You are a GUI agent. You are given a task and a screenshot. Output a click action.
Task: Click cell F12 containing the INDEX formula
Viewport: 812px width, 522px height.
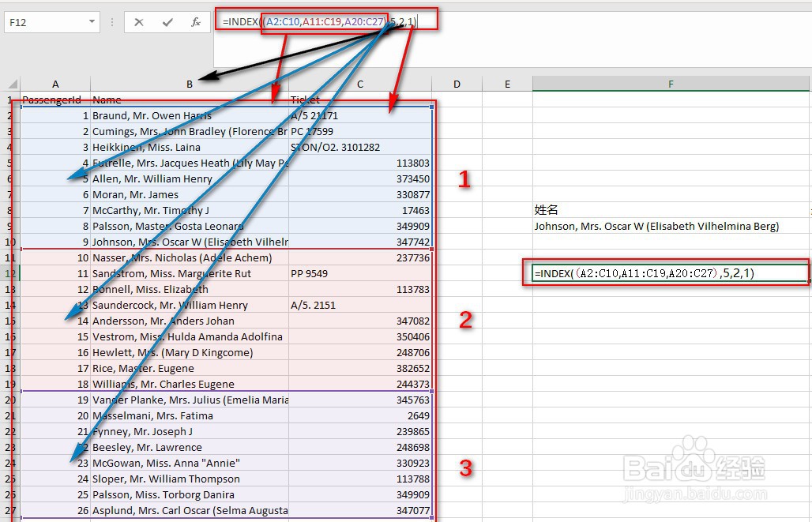(671, 273)
